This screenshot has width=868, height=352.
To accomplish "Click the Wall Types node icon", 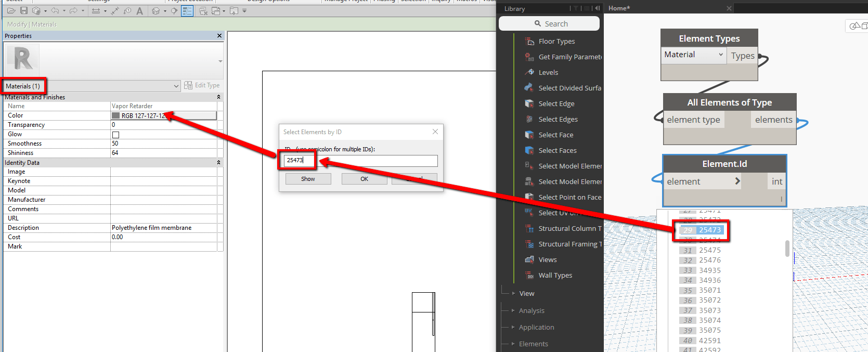I will (x=529, y=275).
